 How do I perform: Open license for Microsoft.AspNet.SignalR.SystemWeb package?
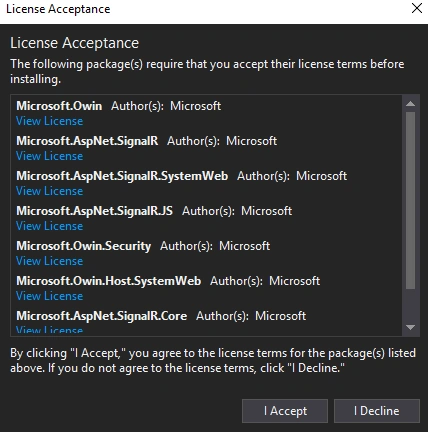click(49, 191)
